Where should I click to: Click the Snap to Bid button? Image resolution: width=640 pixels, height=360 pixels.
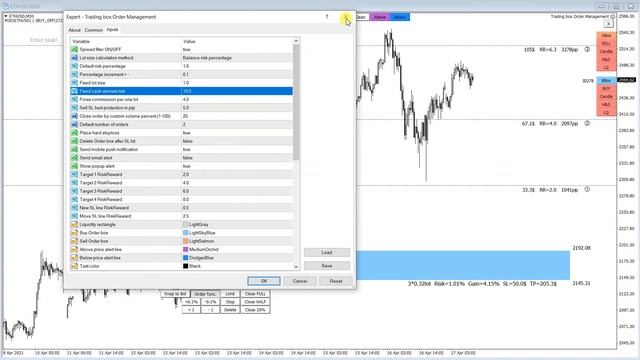pyautogui.click(x=175, y=294)
